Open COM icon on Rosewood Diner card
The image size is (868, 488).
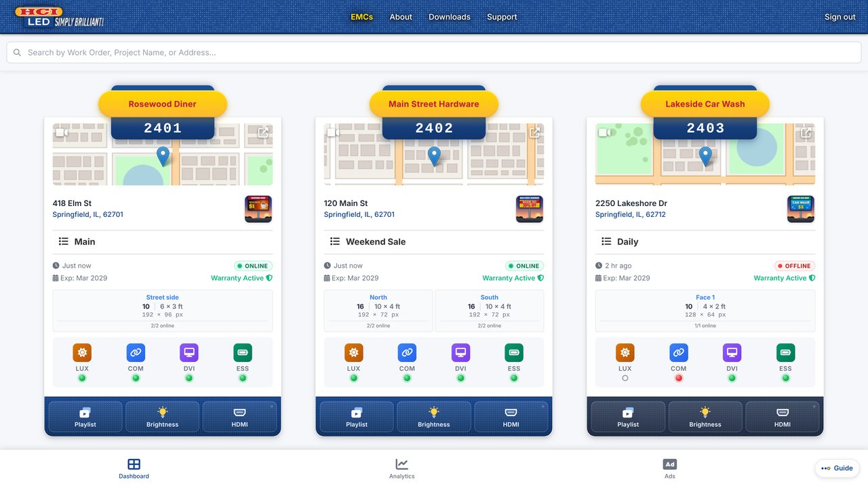136,352
